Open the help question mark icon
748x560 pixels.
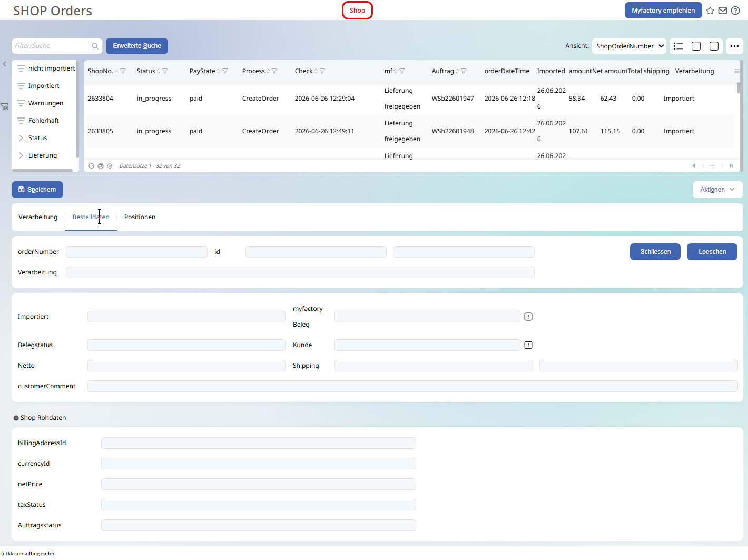click(x=735, y=11)
